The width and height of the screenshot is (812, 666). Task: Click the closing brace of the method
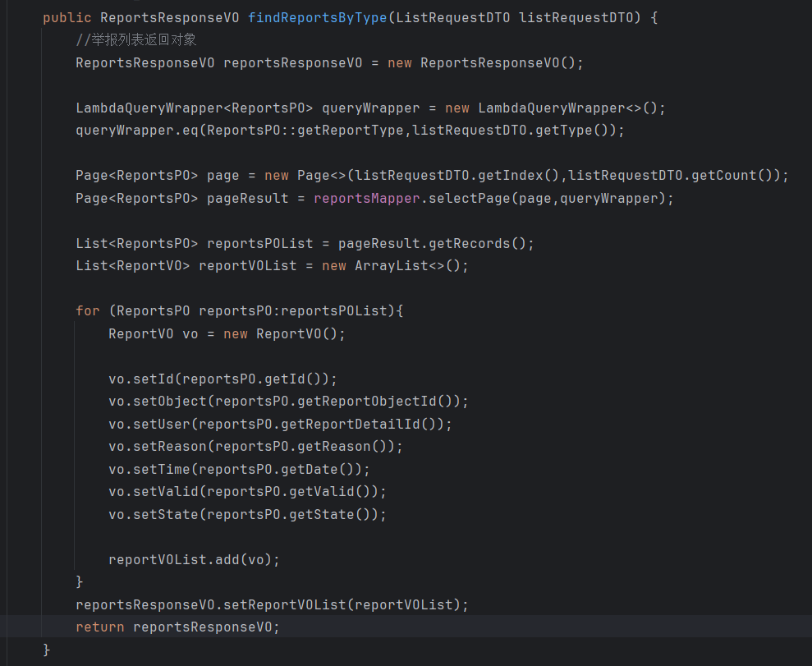(47, 650)
